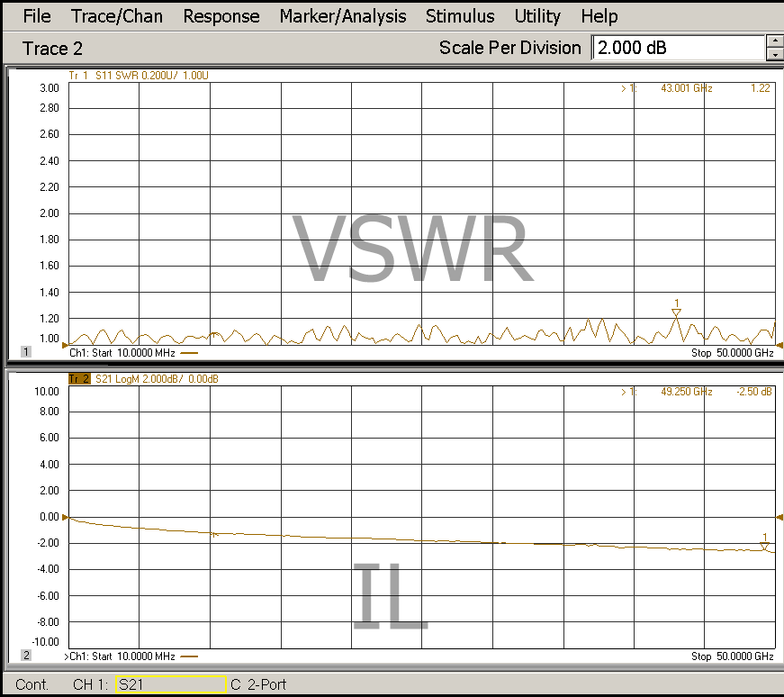This screenshot has height=697, width=784.
Task: Click Cont. sweep status in status bar
Action: click(32, 685)
